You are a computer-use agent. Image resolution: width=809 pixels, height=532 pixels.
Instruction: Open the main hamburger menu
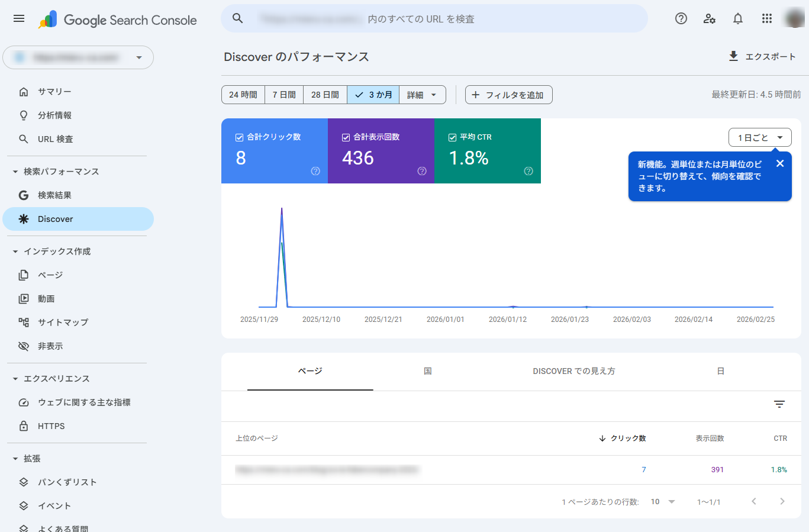coord(19,18)
